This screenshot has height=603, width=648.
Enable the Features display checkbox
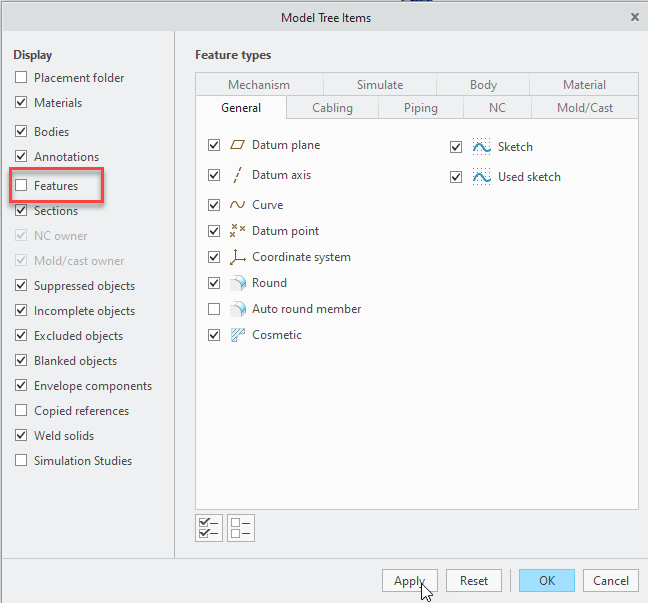(x=21, y=186)
